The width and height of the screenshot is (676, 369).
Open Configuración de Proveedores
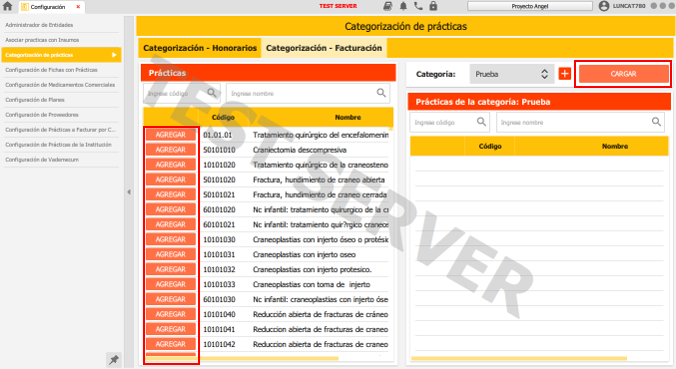60,115
